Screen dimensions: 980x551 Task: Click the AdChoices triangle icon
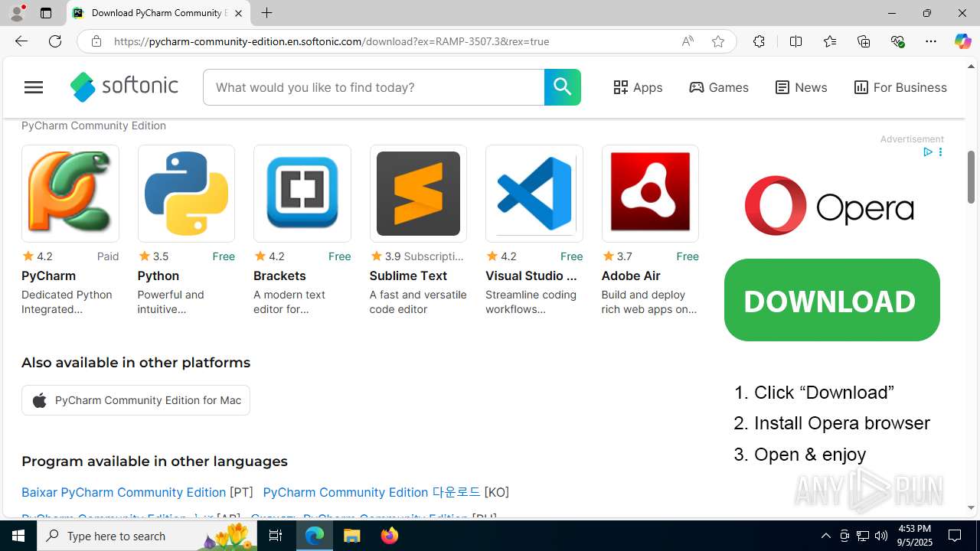pos(927,152)
